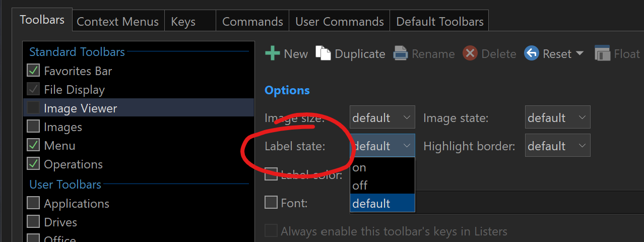Open the Reset dropdown arrow
The image size is (644, 242).
(x=579, y=53)
